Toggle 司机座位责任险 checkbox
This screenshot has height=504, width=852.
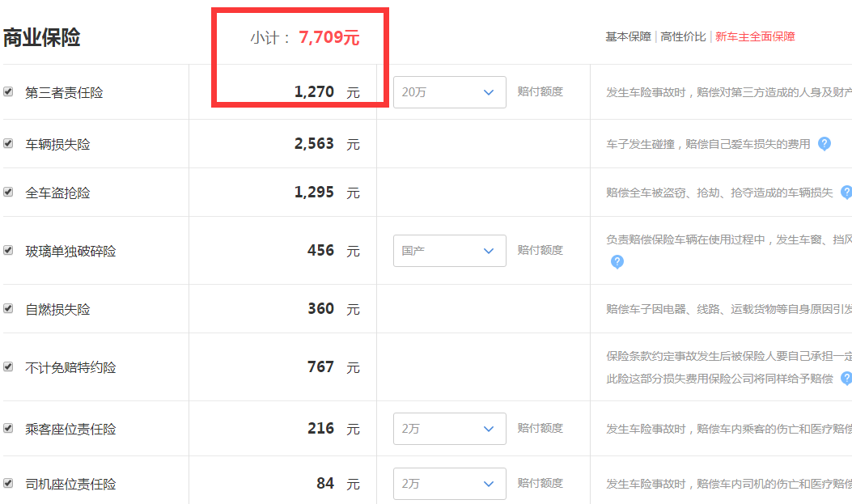point(8,483)
